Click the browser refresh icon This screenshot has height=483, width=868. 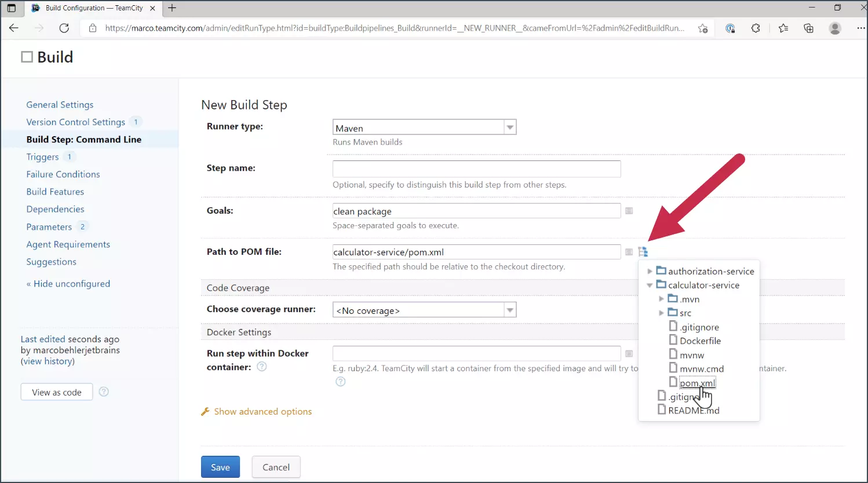pos(64,28)
